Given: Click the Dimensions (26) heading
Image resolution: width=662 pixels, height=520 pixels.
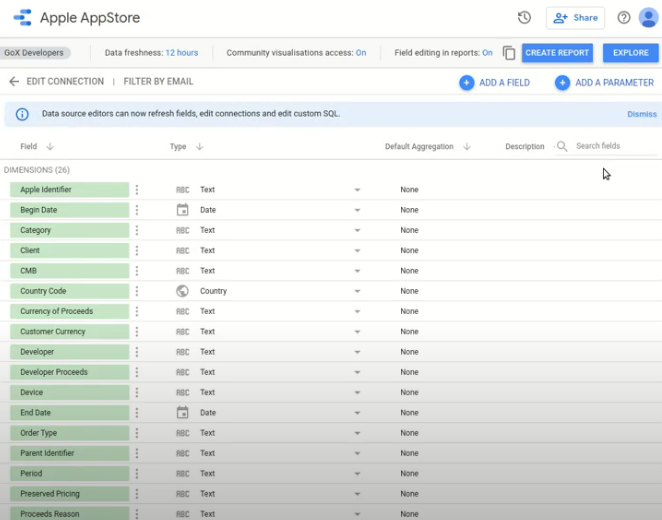Looking at the screenshot, I should tap(37, 170).
